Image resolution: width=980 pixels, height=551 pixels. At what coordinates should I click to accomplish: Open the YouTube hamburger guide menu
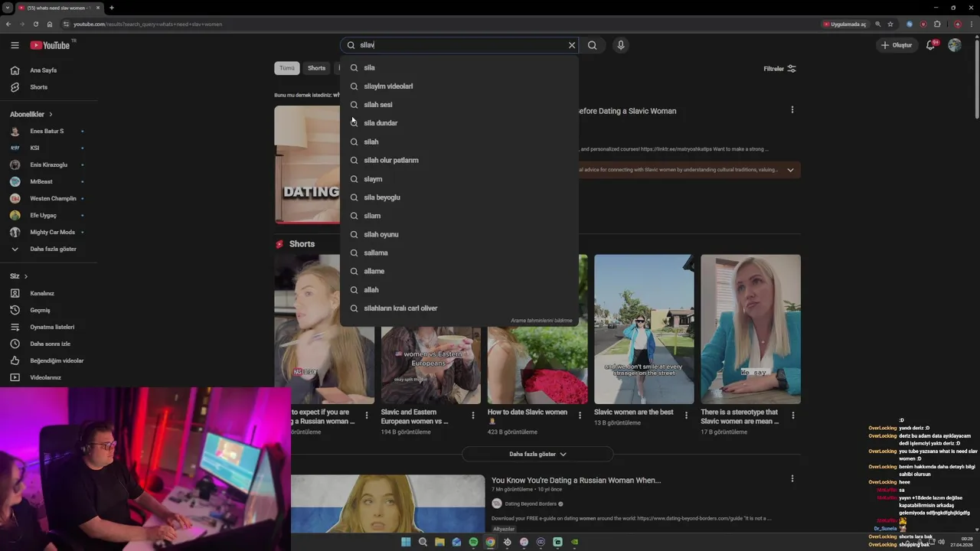click(x=15, y=45)
